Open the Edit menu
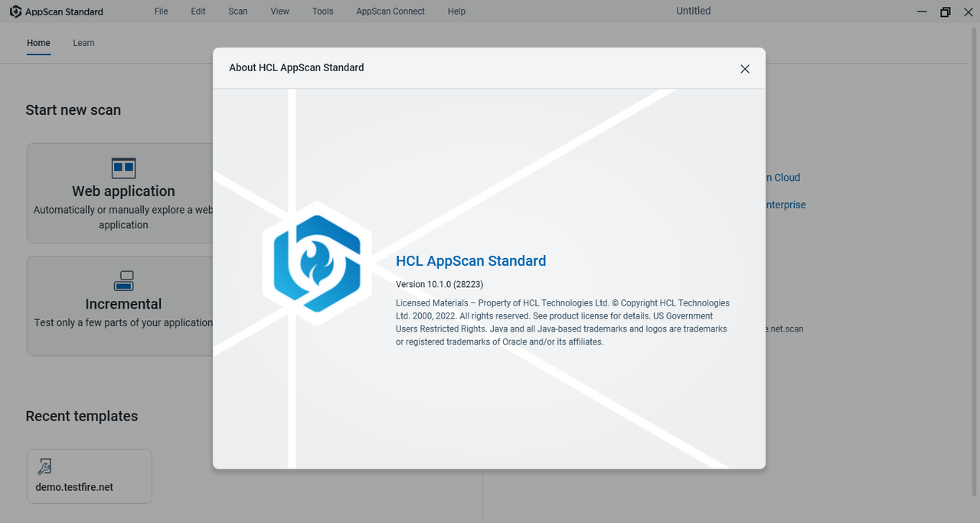The image size is (980, 523). click(x=198, y=11)
